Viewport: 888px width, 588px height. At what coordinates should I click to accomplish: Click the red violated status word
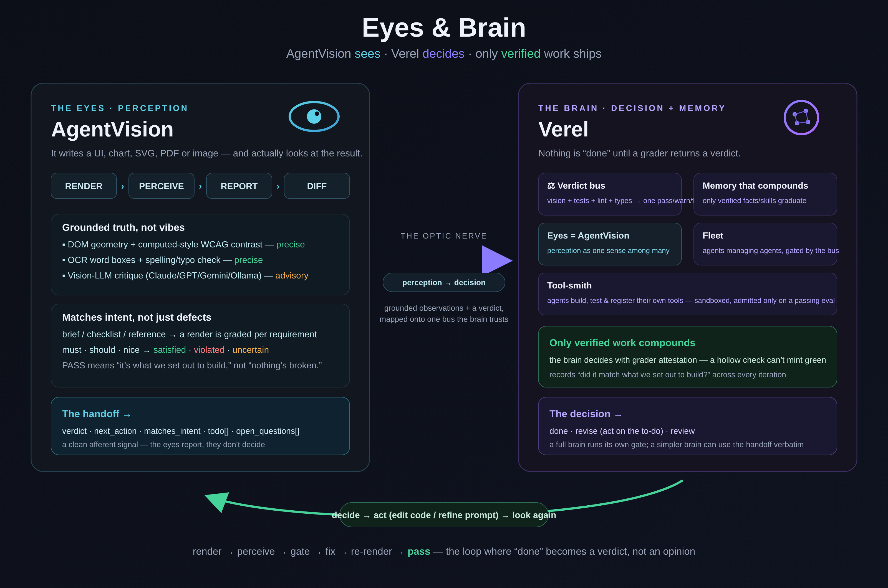[209, 350]
